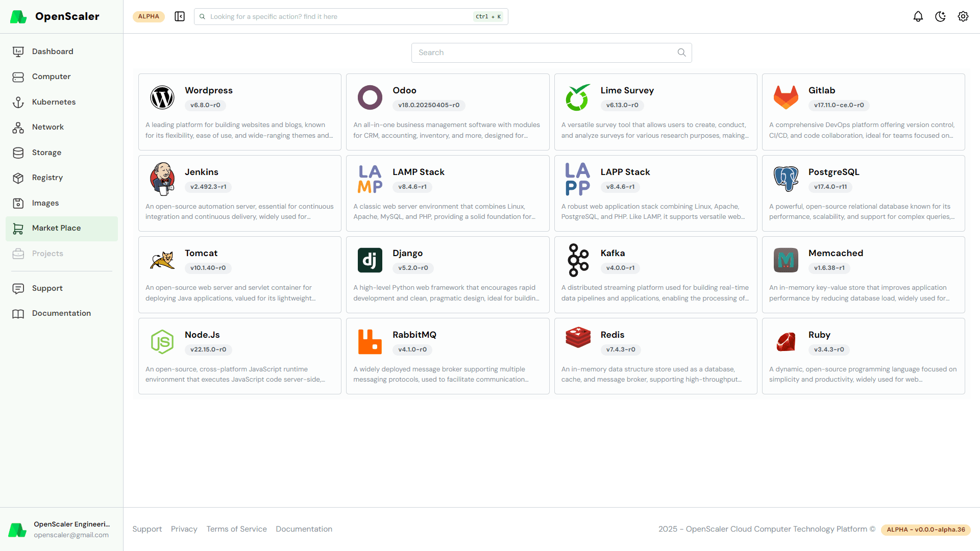Click Ruby card title text
Viewport: 980px width, 551px height.
pyautogui.click(x=819, y=335)
